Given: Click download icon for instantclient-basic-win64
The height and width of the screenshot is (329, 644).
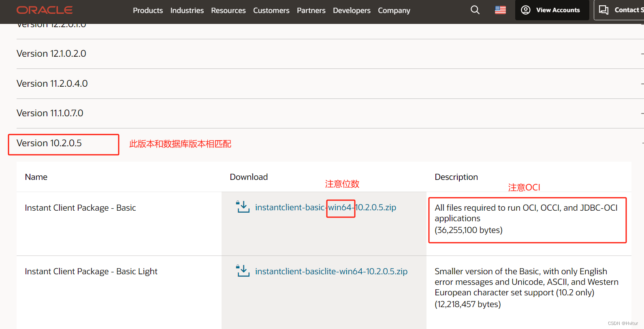Looking at the screenshot, I should [x=243, y=207].
